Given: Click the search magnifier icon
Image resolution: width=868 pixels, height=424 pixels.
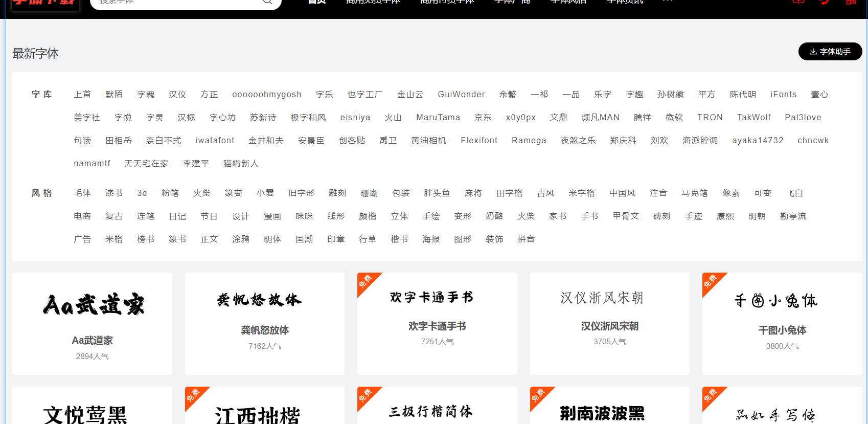Looking at the screenshot, I should pos(267,2).
